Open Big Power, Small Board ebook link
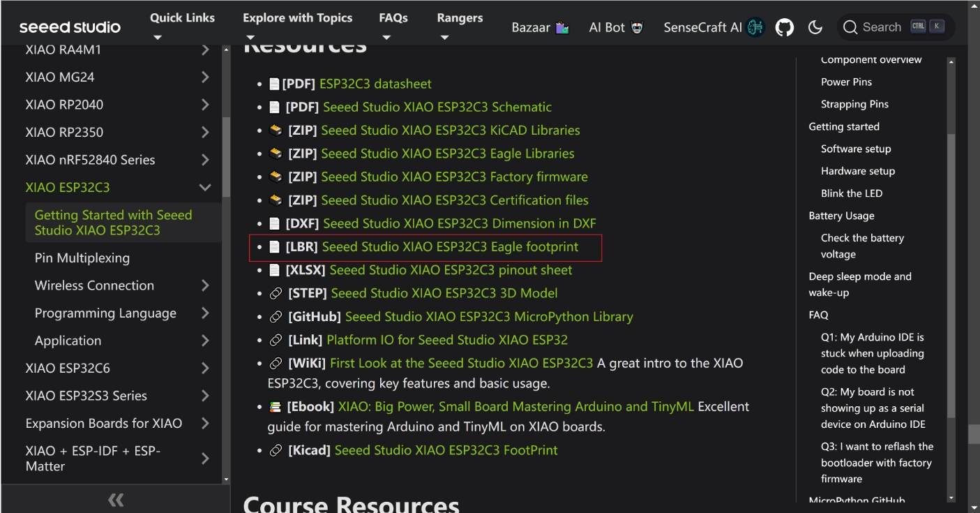 (x=516, y=406)
